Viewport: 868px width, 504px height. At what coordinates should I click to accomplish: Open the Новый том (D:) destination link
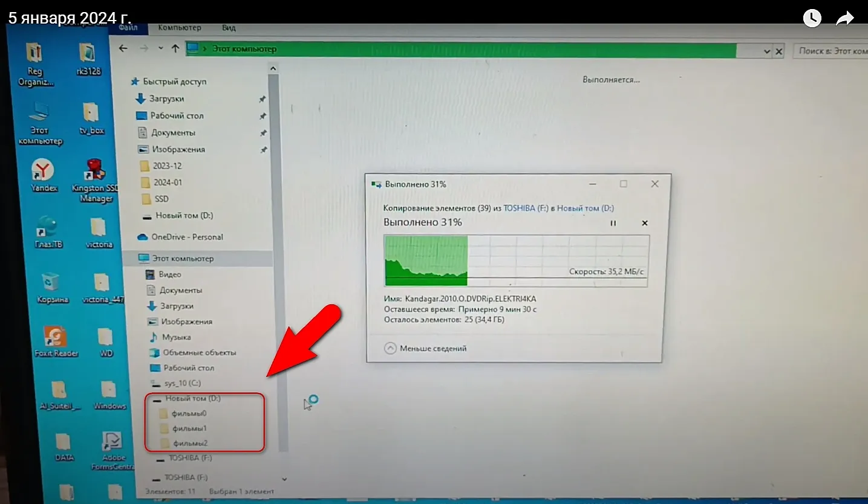(585, 208)
